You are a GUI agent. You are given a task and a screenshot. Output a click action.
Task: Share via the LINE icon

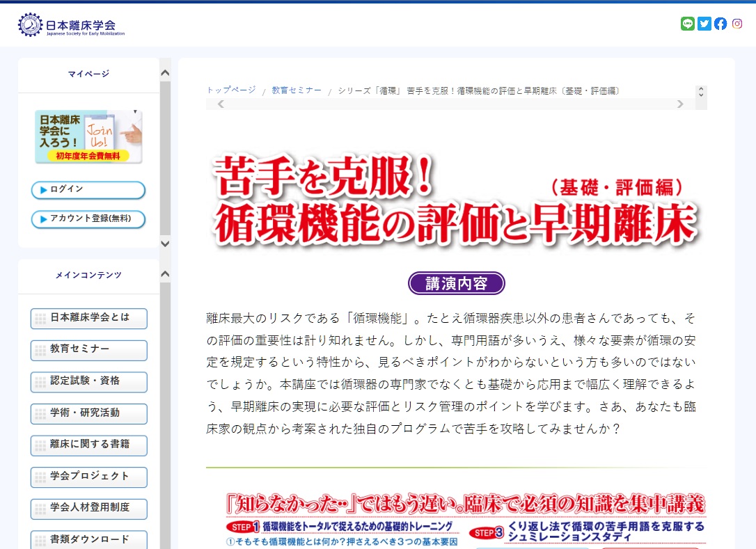click(688, 24)
